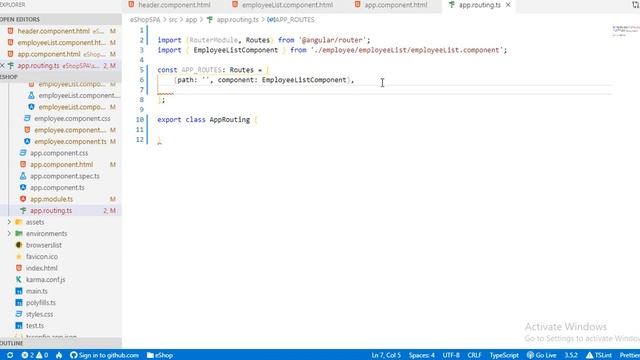
Task: Open main.ts file
Action: tap(37, 291)
